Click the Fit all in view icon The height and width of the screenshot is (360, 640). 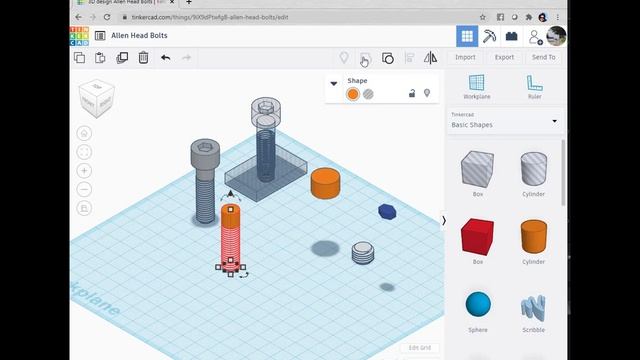[x=84, y=152]
